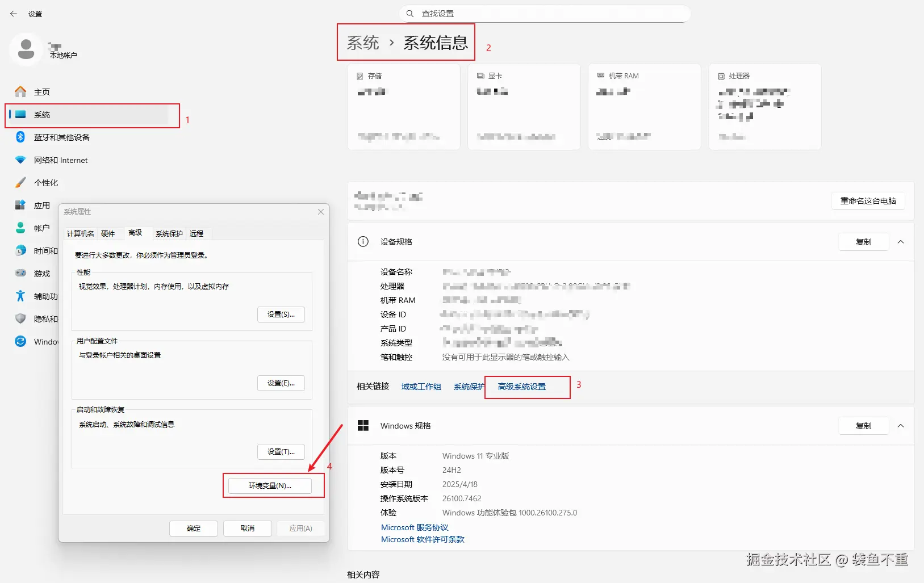
Task: Click the 帐户 person icon
Action: [x=20, y=228]
